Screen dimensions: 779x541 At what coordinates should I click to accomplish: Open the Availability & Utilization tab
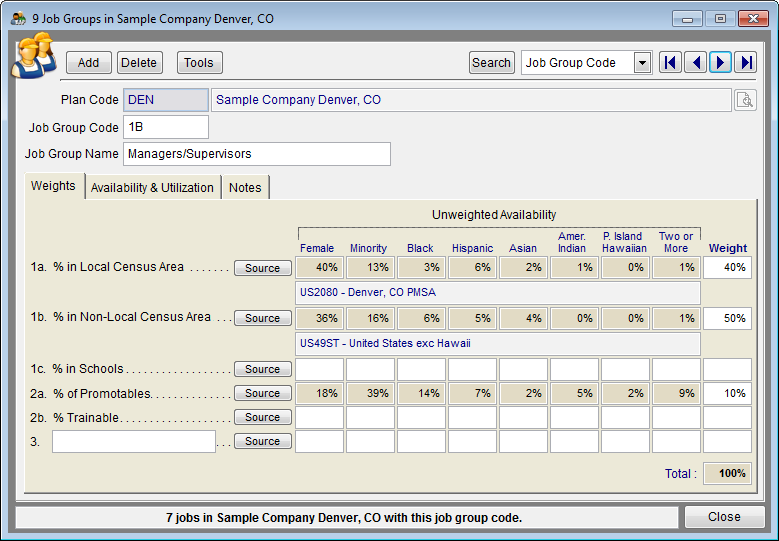(x=152, y=188)
